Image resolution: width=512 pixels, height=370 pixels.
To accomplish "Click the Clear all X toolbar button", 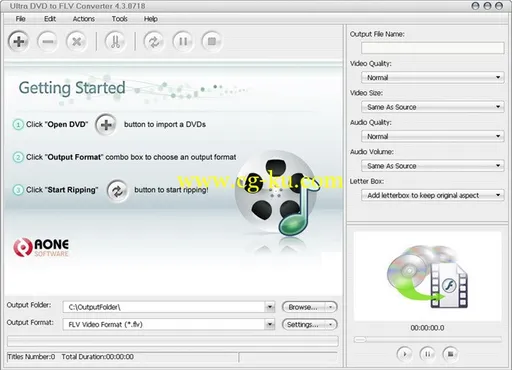I will coord(77,42).
